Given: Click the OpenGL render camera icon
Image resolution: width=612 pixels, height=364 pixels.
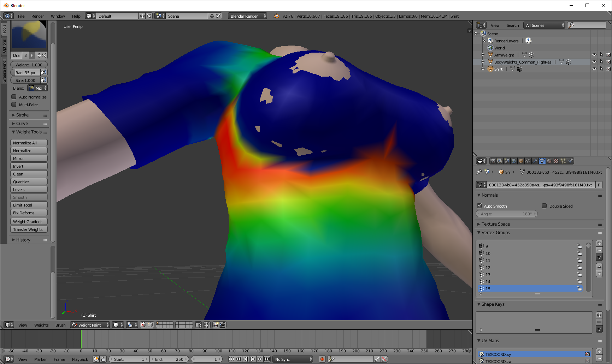Looking at the screenshot, I should [x=216, y=325].
